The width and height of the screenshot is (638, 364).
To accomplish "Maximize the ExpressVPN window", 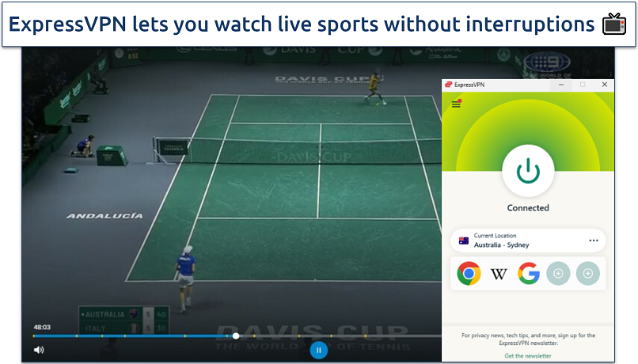I will click(x=583, y=85).
